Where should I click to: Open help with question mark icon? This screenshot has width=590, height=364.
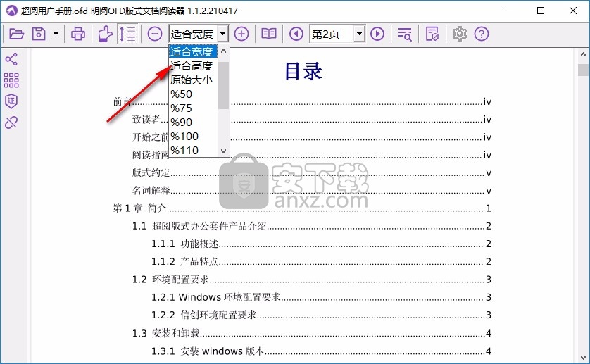pyautogui.click(x=482, y=34)
